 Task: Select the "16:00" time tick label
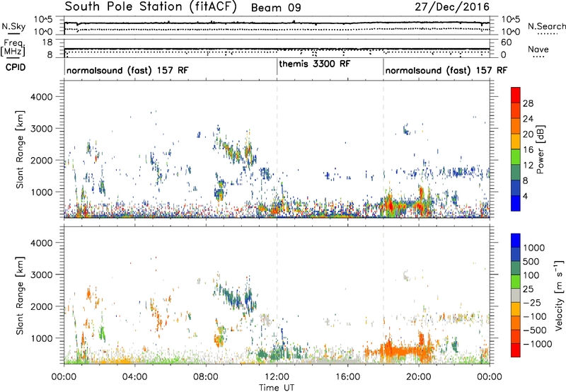[348, 377]
